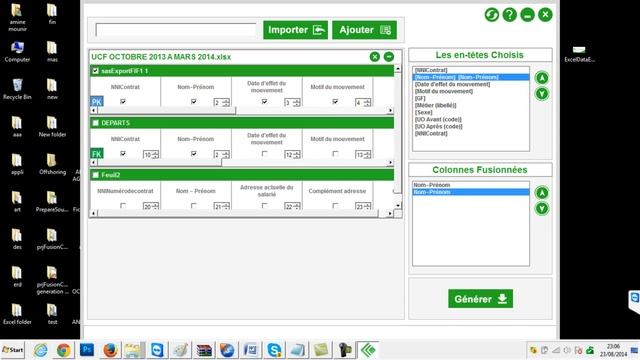Open WinRAR from taskbar
The height and width of the screenshot is (360, 640).
click(204, 350)
